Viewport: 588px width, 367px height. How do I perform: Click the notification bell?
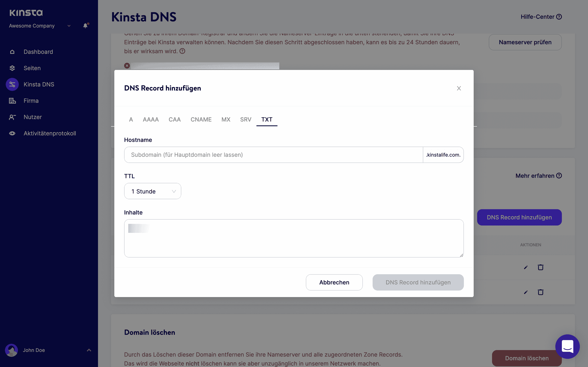(x=85, y=26)
